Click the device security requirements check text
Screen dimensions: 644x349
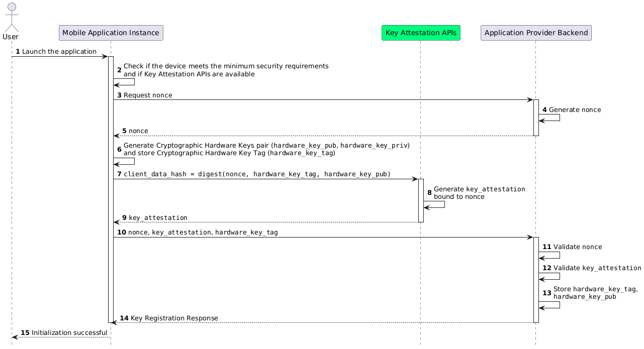tap(226, 70)
